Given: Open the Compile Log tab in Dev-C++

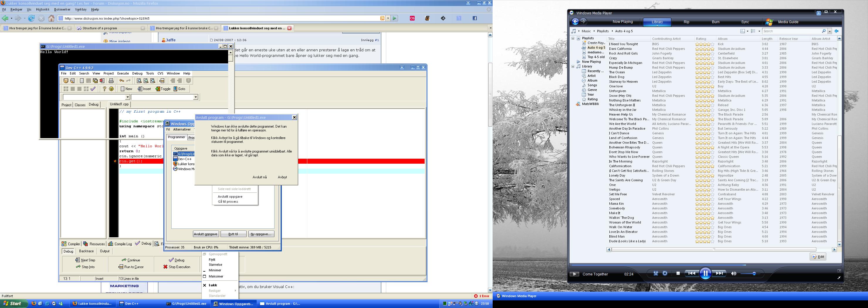Looking at the screenshot, I should click(x=120, y=244).
